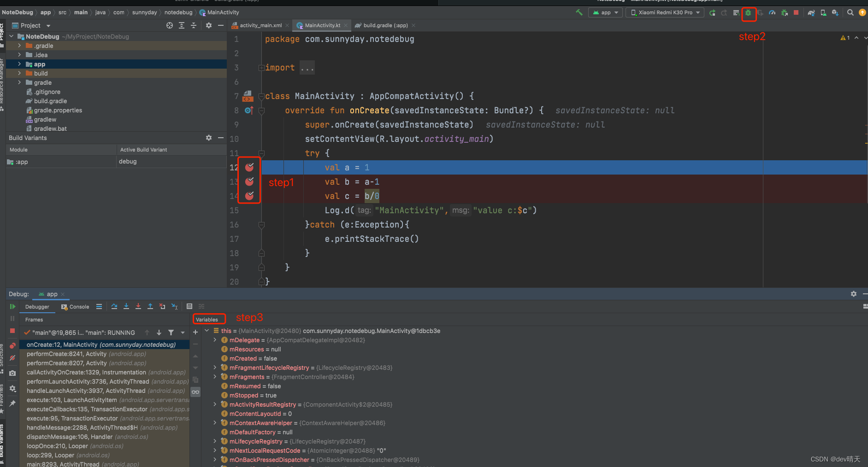
Task: Sync project with Gradle files
Action: click(x=811, y=12)
